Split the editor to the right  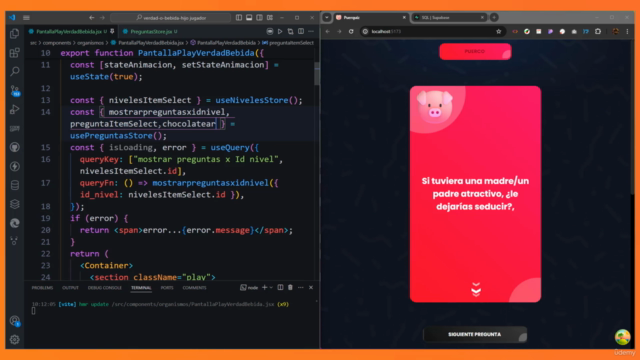pos(301,31)
